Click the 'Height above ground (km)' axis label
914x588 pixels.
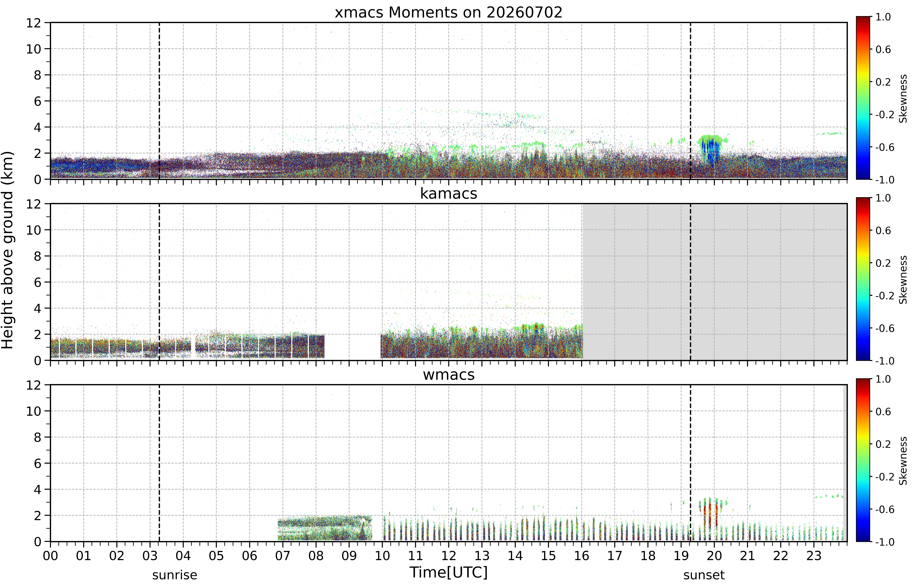coord(8,250)
